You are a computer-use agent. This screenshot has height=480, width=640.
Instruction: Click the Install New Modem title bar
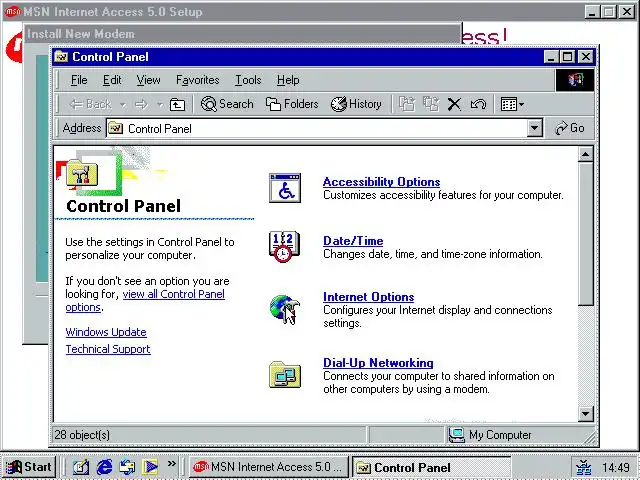coord(242,34)
